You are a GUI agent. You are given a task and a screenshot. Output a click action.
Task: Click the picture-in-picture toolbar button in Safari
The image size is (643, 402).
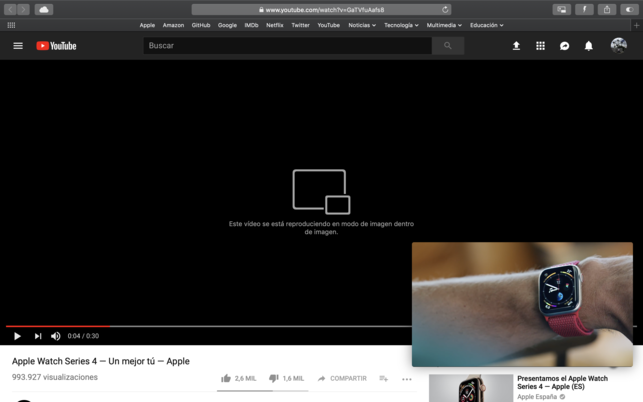click(561, 9)
